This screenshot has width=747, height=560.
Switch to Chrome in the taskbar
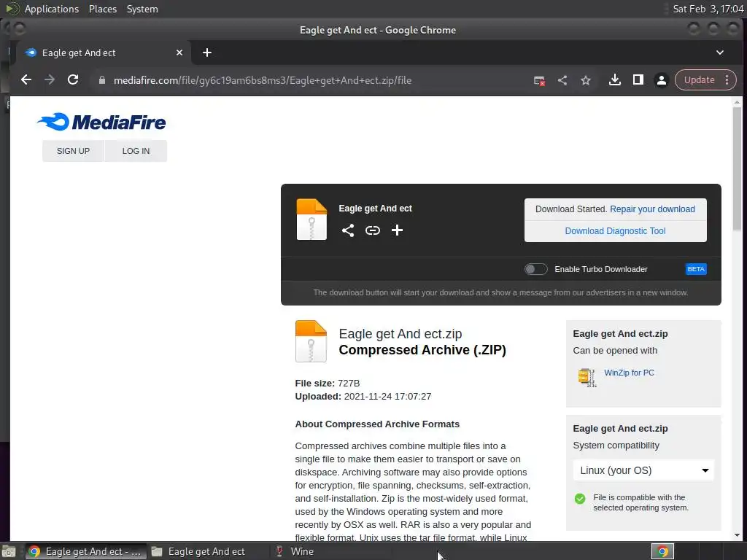pyautogui.click(x=86, y=551)
